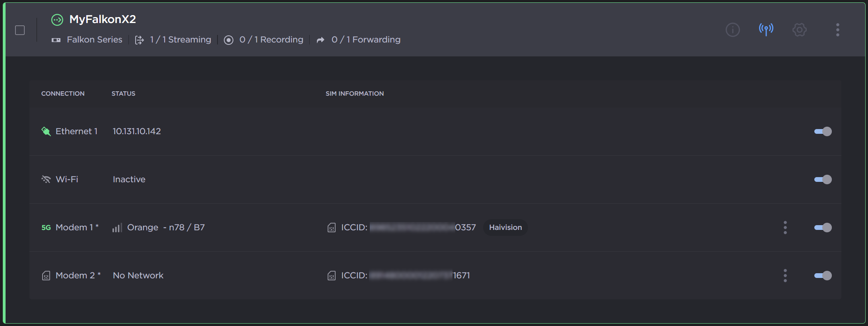Click the MyFalkonX2 device name
The width and height of the screenshot is (868, 326).
pyautogui.click(x=103, y=19)
